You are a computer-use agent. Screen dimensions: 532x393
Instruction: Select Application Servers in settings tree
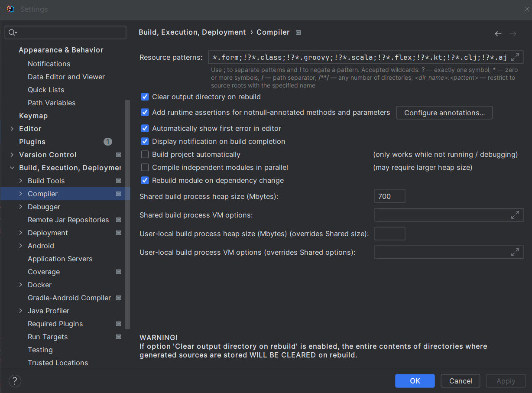(60, 259)
